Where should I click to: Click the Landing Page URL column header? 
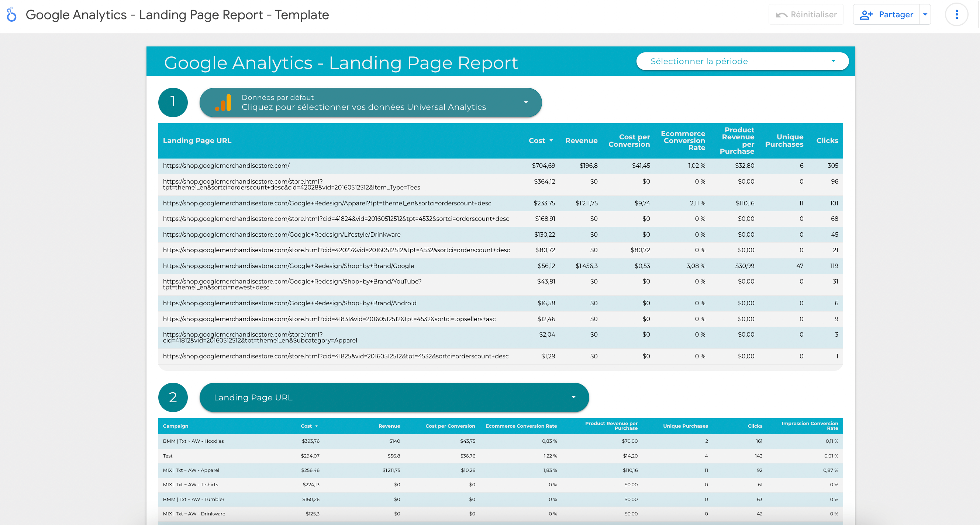pos(197,141)
